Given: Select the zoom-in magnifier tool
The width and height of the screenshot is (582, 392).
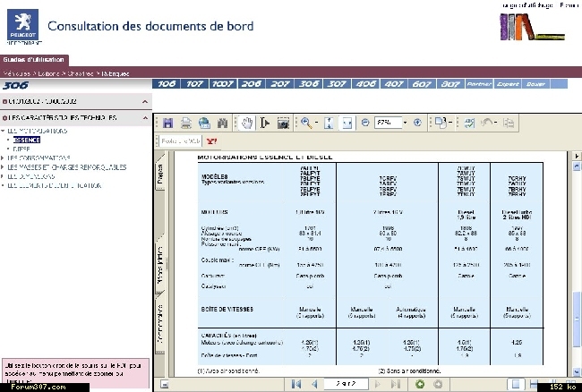Looking at the screenshot, I should click(306, 123).
